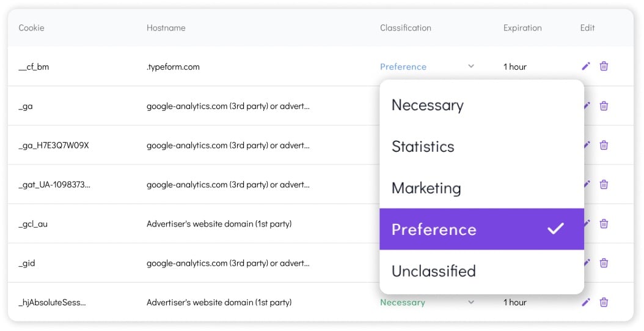Delete the _gat_UA cookie row
644x331 pixels.
[604, 184]
